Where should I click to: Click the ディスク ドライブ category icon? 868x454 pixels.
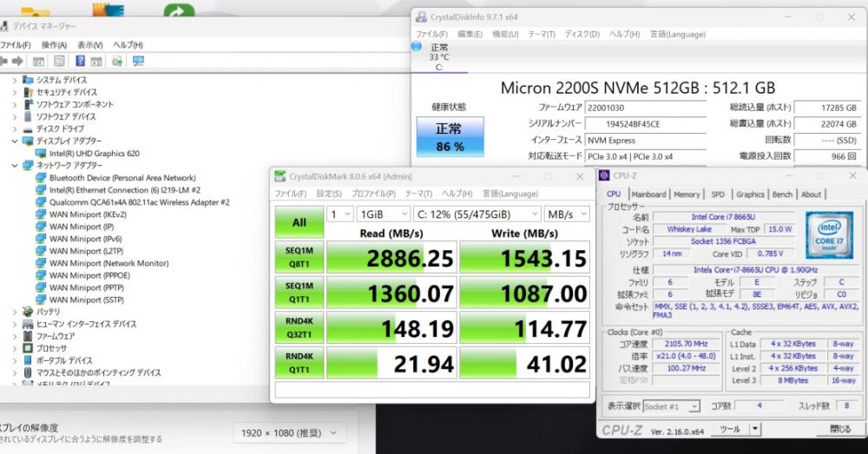(28, 129)
